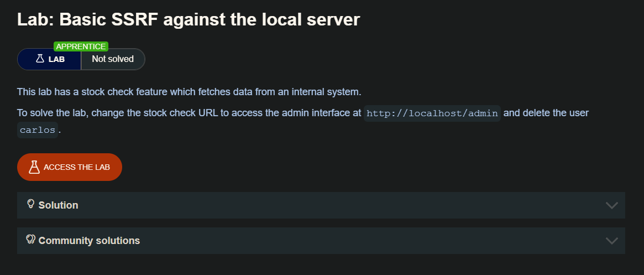Click the lightbulb icon beside Solution
Screen dimensions: 644x275
point(31,204)
